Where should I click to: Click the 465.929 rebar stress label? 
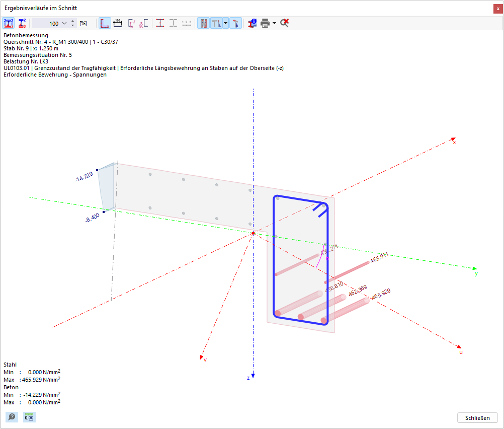tap(381, 294)
